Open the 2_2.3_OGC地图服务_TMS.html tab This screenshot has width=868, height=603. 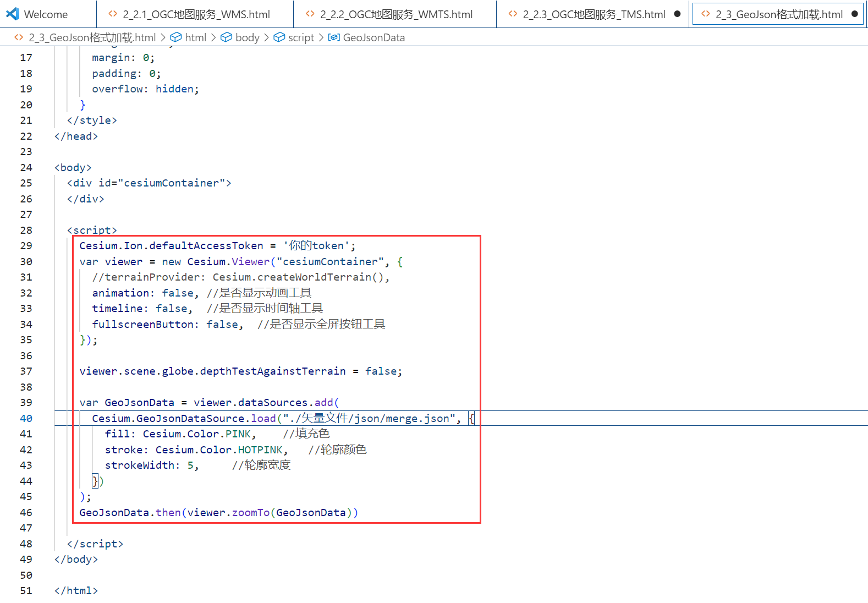[x=593, y=14]
